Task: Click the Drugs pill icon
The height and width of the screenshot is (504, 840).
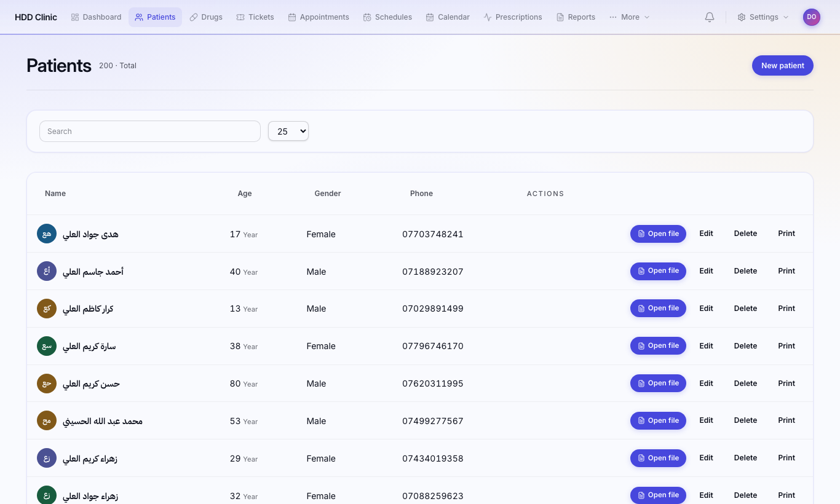Action: point(194,17)
